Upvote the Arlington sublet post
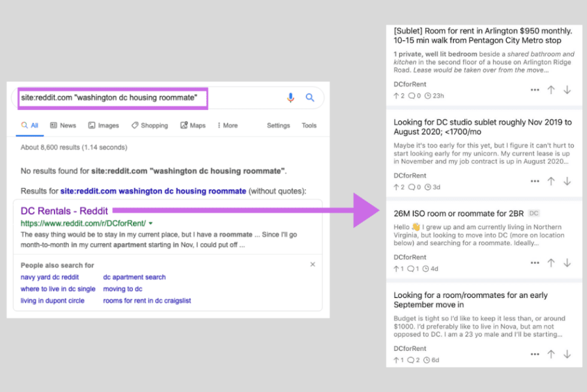 click(x=551, y=90)
